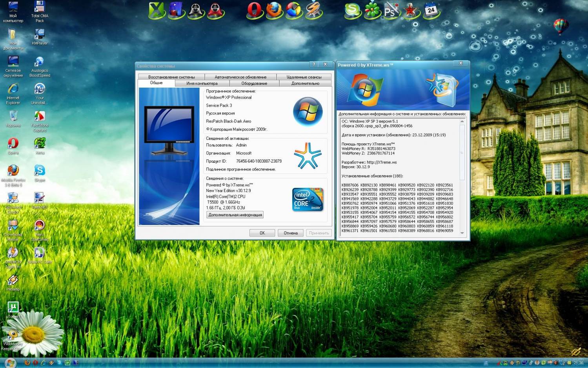
Task: Open Total CMA Pack desktop shortcut
Action: coord(40,11)
